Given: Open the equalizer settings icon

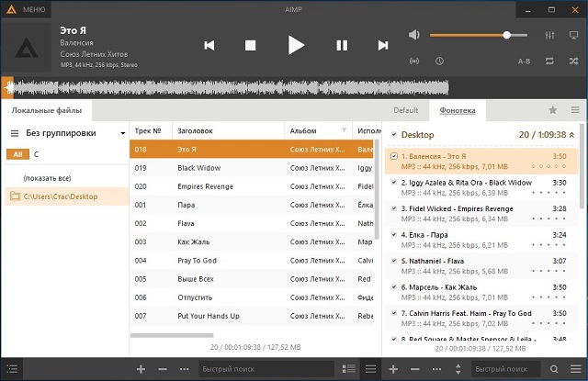Looking at the screenshot, I should (550, 35).
